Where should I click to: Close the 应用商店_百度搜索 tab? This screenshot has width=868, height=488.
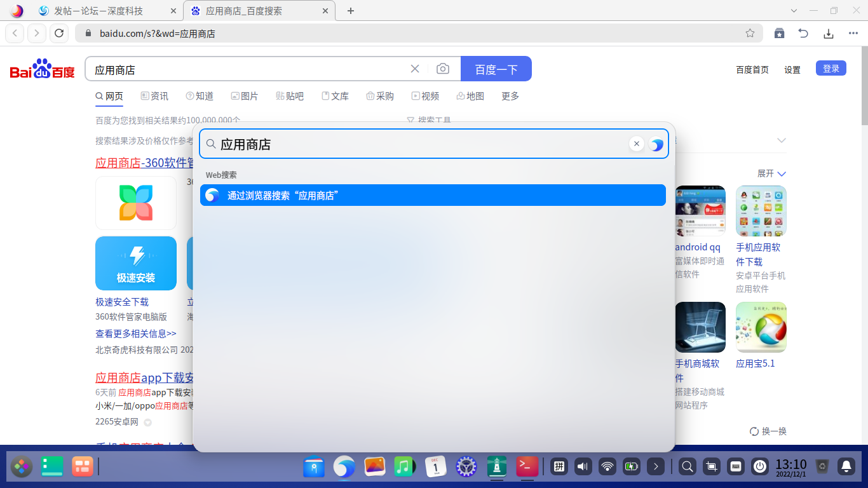[327, 11]
